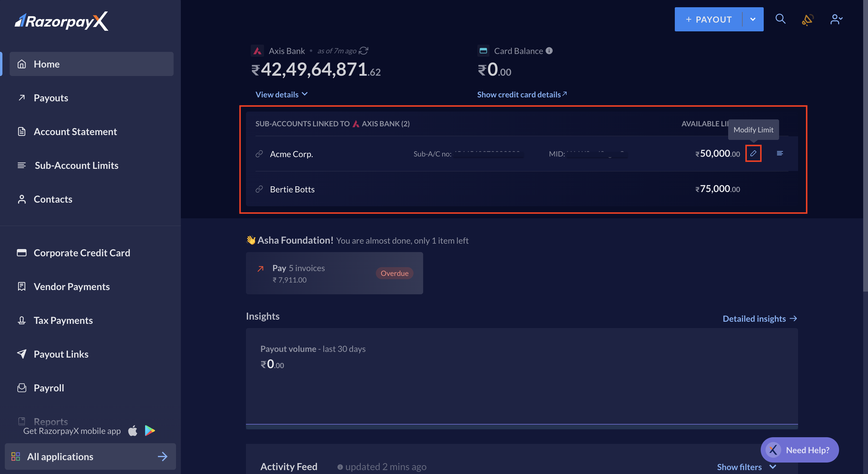Screen dimensions: 868x474
Task: Click the + PAYOUT button
Action: [708, 19]
